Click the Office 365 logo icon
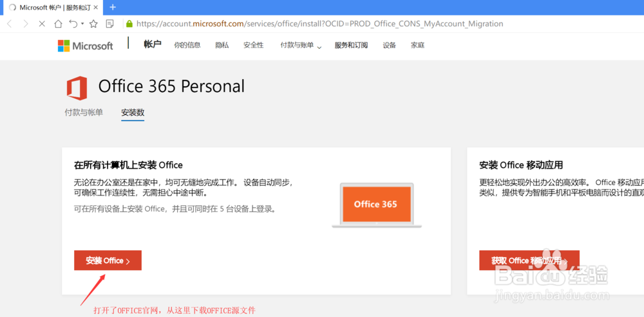The width and height of the screenshot is (644, 317). coord(77,87)
